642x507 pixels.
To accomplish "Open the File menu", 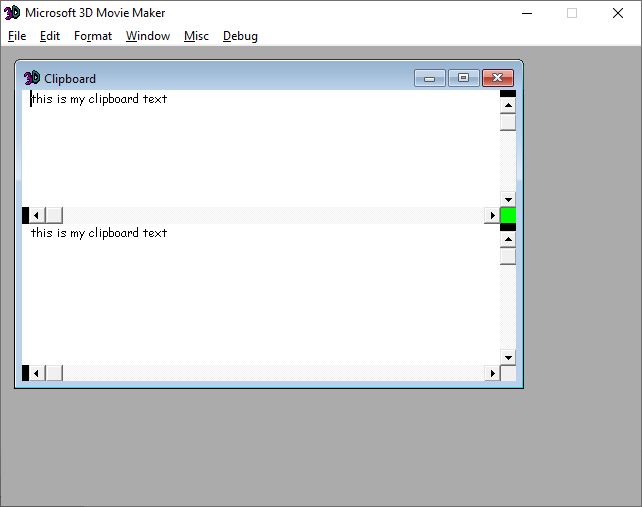I will click(17, 36).
